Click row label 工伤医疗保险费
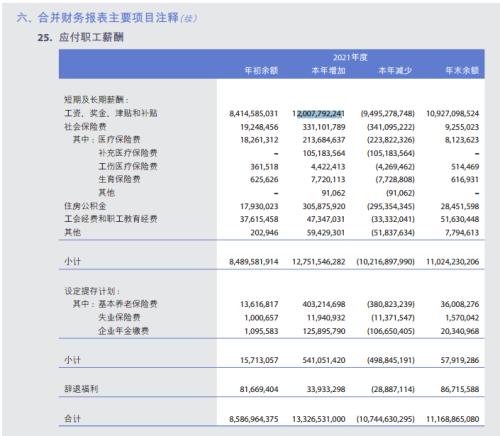 128,166
